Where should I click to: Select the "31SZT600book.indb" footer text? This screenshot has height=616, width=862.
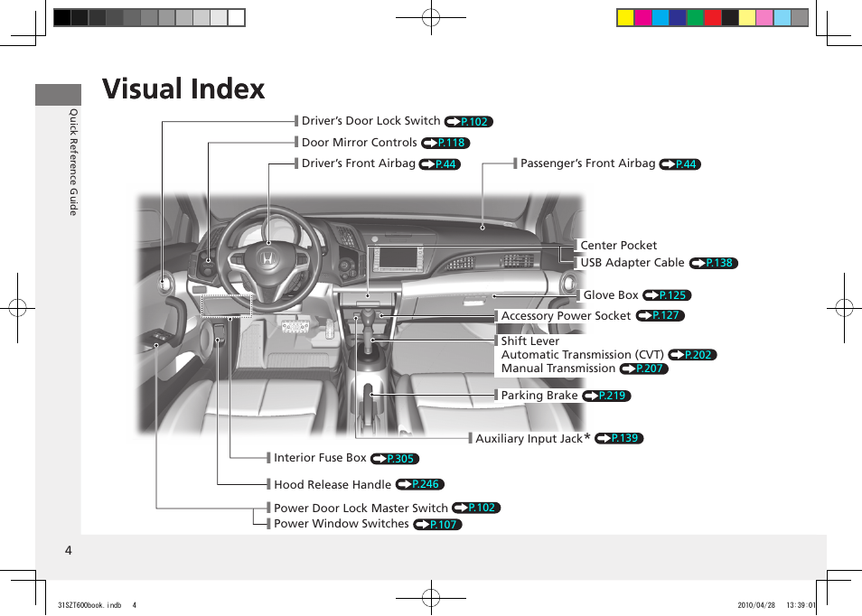coord(89,605)
